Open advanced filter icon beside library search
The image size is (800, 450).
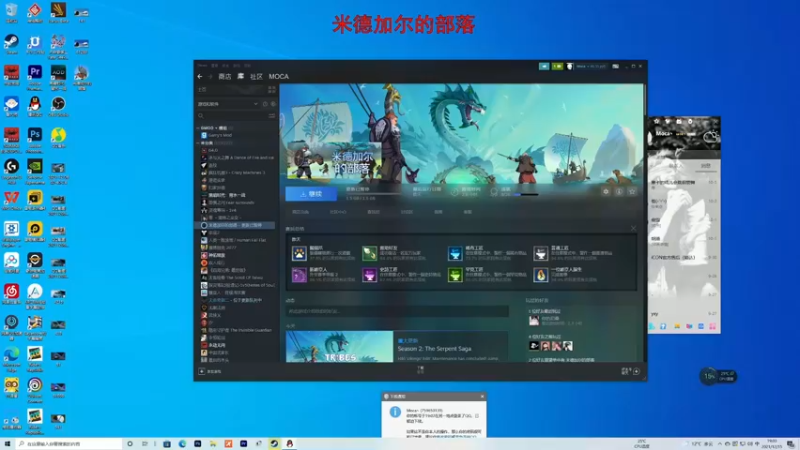[x=272, y=116]
